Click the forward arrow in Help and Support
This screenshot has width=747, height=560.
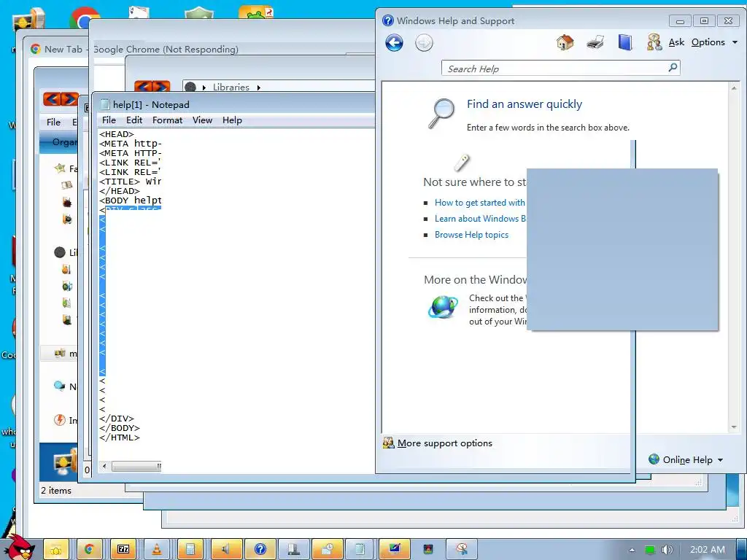point(424,43)
